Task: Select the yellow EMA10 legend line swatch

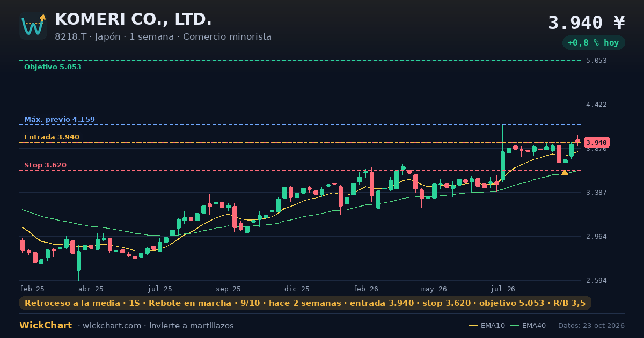Action: click(x=473, y=326)
